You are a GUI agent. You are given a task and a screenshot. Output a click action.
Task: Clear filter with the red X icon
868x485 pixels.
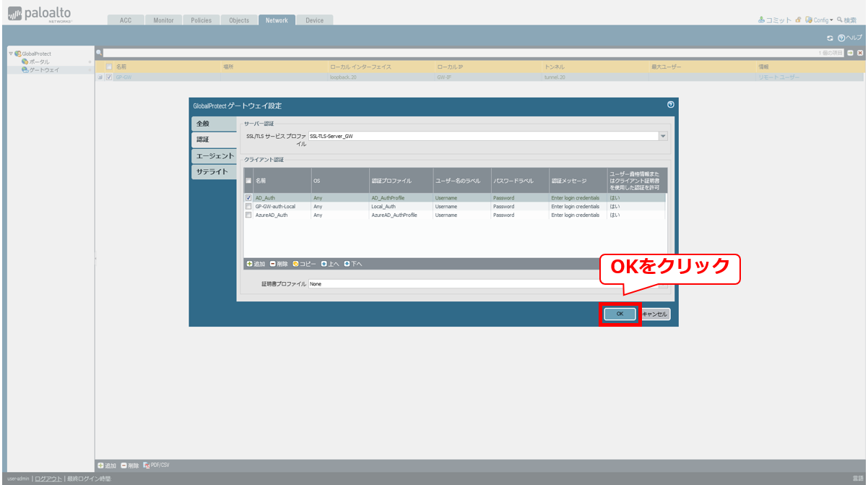[860, 53]
